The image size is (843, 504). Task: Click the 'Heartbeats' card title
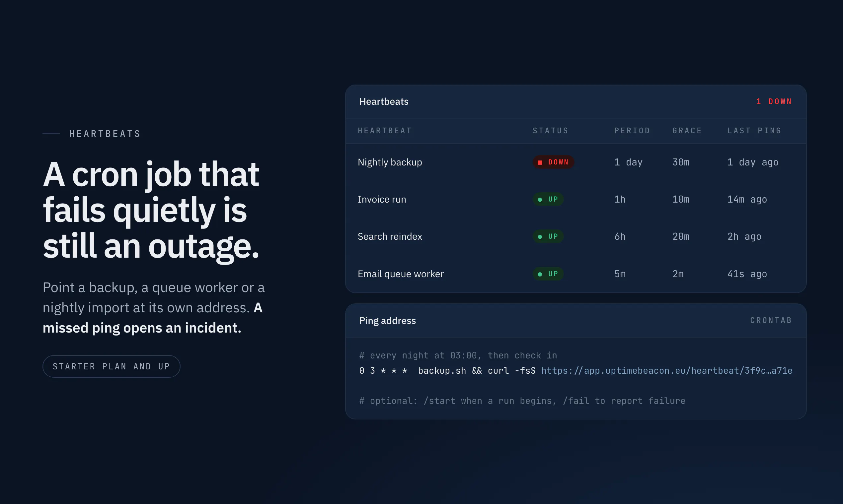point(384,101)
